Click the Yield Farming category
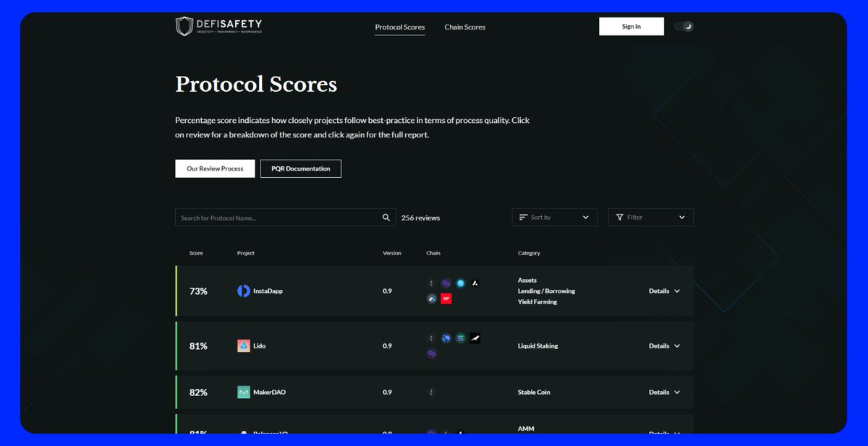The width and height of the screenshot is (868, 446). tap(537, 302)
